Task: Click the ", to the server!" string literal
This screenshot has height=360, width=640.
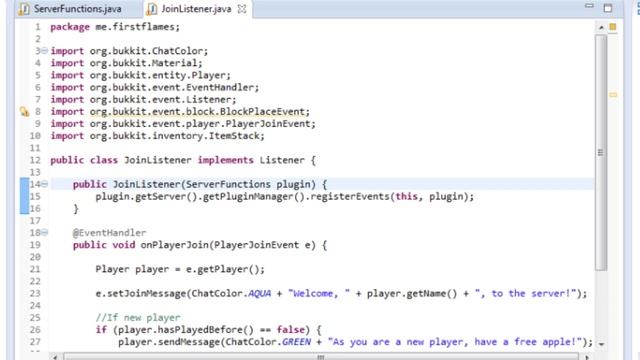Action: (x=525, y=293)
